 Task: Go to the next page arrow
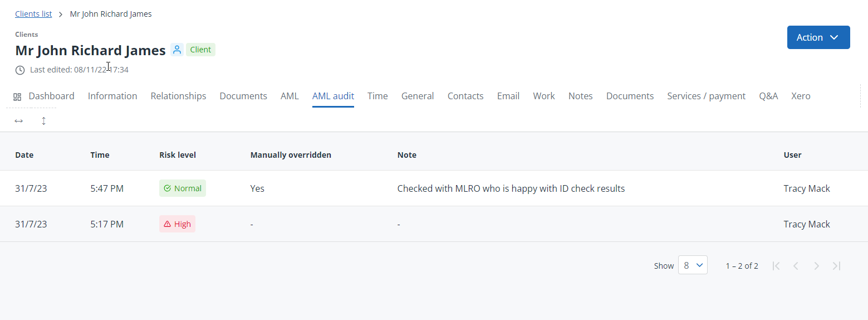(816, 266)
